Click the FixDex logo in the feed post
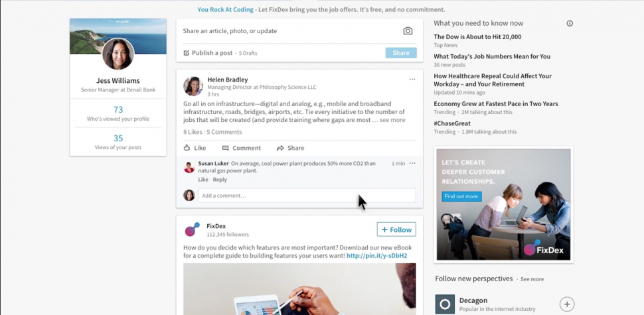 pos(192,229)
